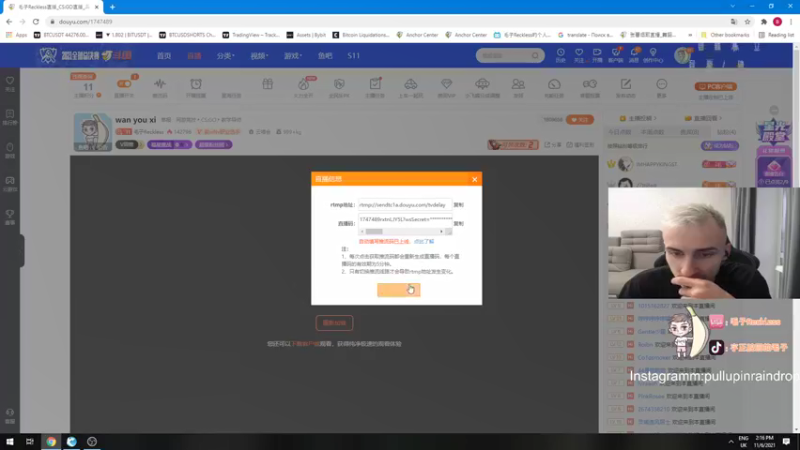
Task: Open history clock icon in header
Action: 560,55
